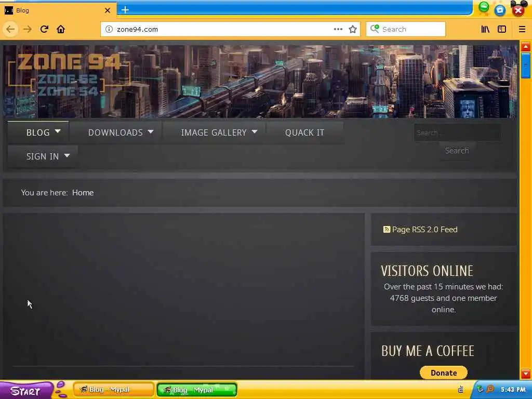This screenshot has width=532, height=399.
Task: Click the search engine magnifier icon
Action: pos(375,29)
